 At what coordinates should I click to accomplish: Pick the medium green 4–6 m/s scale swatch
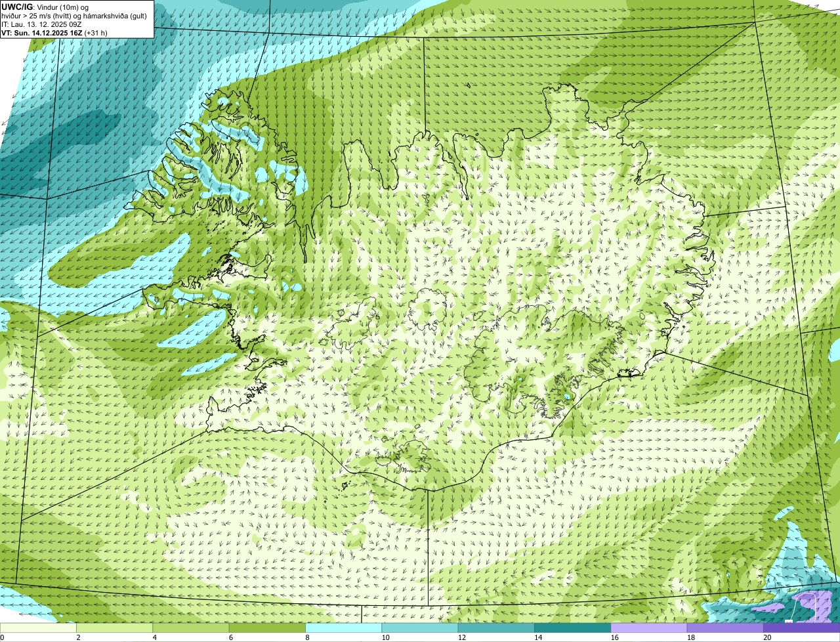tap(191, 628)
